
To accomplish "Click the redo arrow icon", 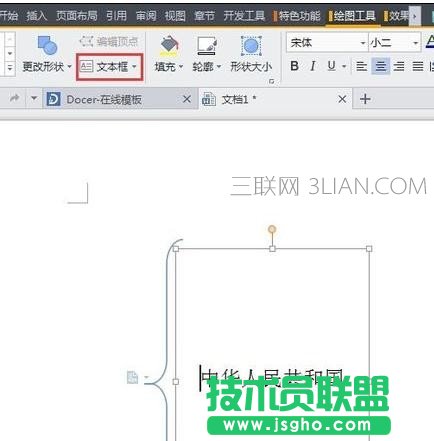I will (14, 98).
